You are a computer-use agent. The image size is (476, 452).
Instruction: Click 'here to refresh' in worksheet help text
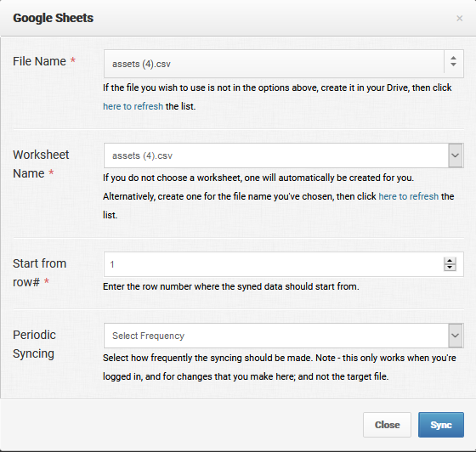pyautogui.click(x=408, y=196)
